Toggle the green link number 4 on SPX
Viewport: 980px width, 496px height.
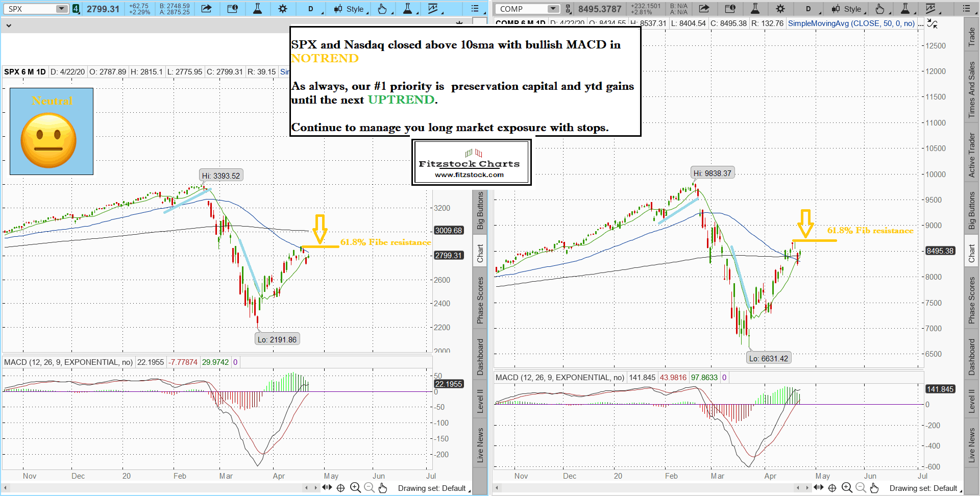pyautogui.click(x=76, y=9)
